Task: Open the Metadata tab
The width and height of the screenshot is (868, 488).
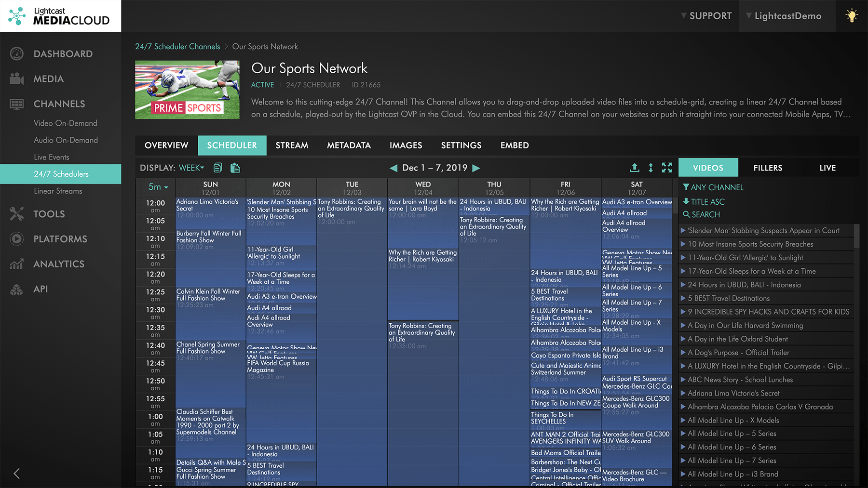Action: coord(349,145)
